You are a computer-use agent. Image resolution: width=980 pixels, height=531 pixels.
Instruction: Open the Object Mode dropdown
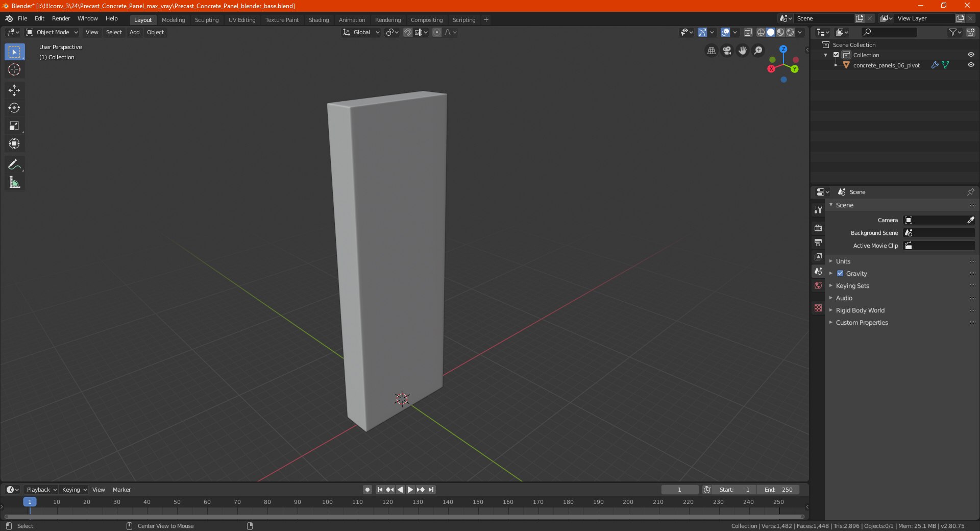tap(52, 32)
